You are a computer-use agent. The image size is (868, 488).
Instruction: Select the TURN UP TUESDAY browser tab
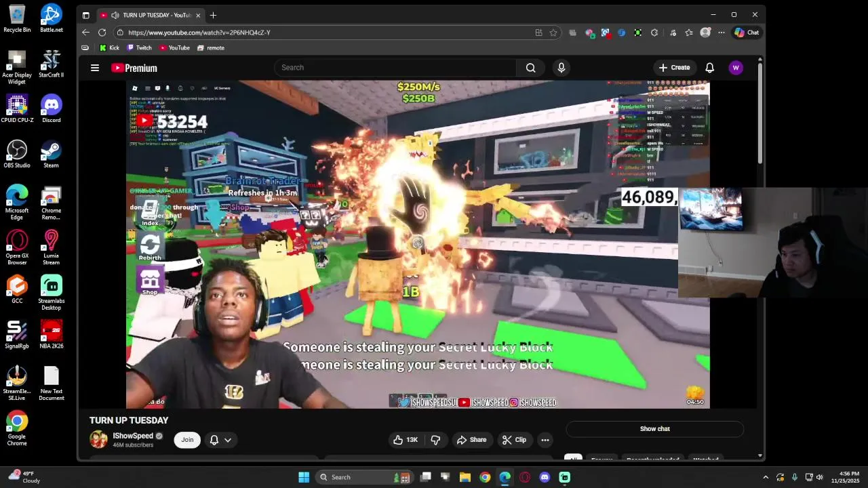(151, 15)
